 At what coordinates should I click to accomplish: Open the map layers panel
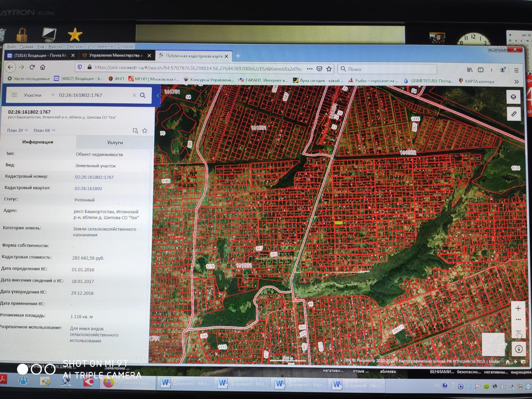[513, 97]
